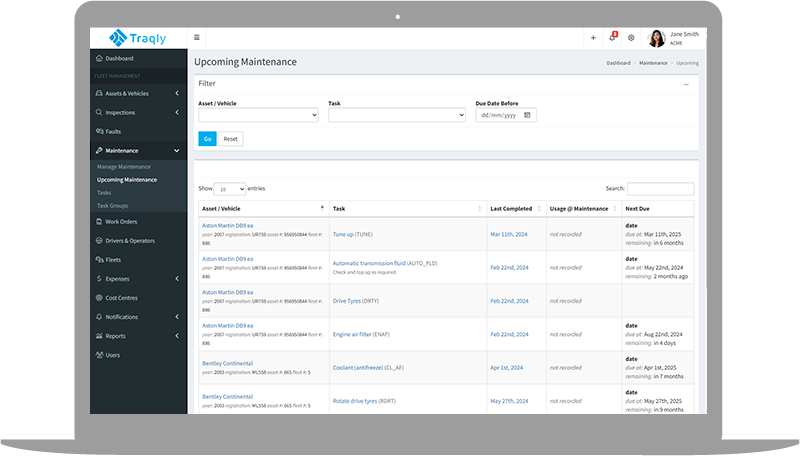Open Coolant (antifreeze) task link
This screenshot has width=800, height=456.
tap(358, 367)
